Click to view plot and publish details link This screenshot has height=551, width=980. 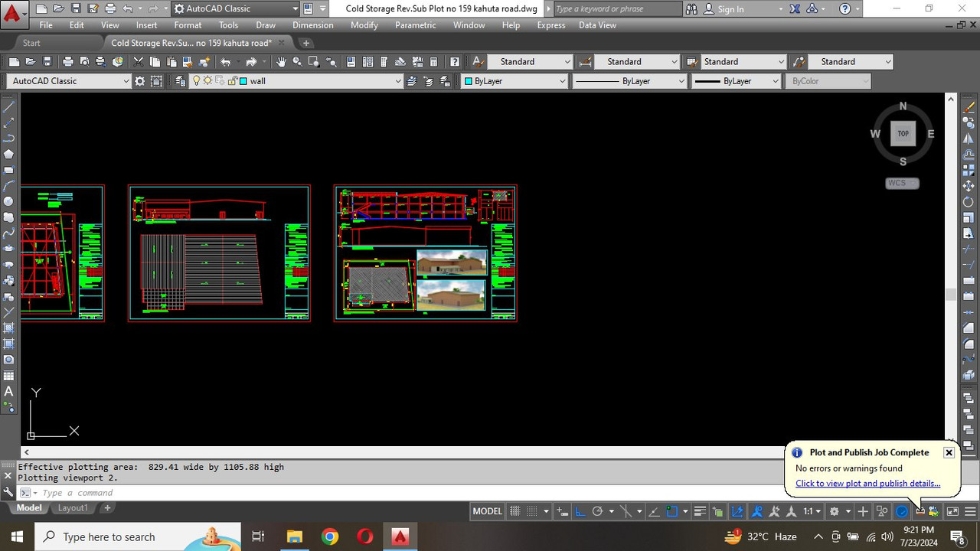coord(867,483)
